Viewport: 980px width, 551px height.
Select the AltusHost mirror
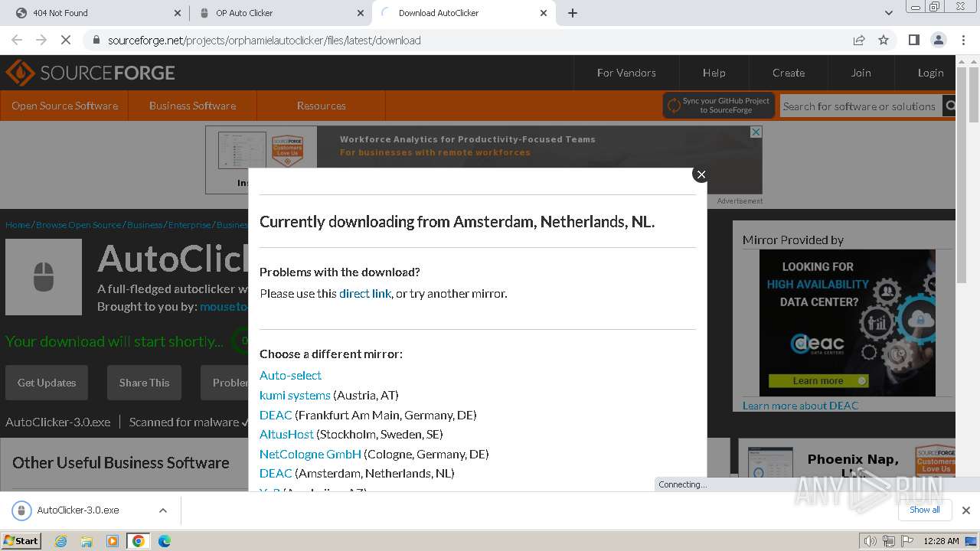[x=286, y=434]
